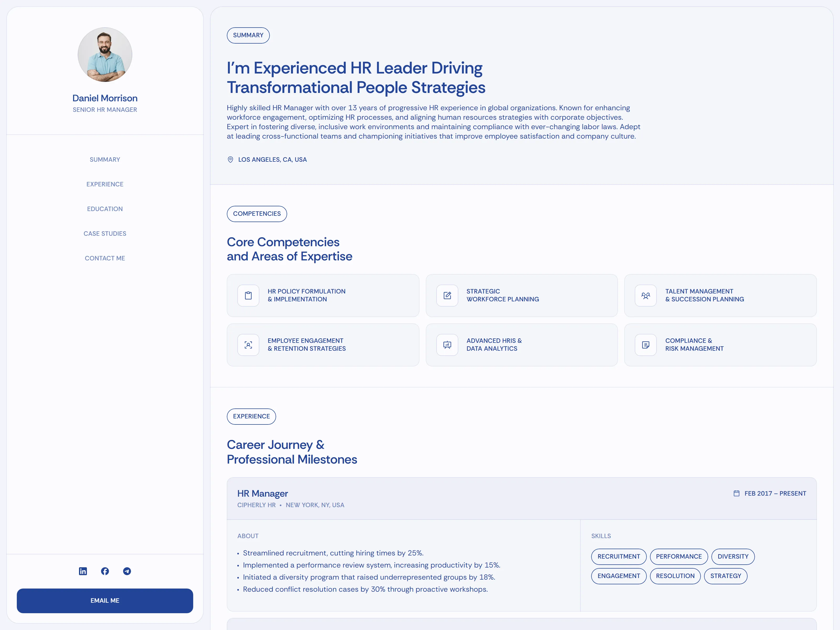The width and height of the screenshot is (840, 630).
Task: Click the Core Competencies and Areas of Expertise heading
Action: coord(289,249)
